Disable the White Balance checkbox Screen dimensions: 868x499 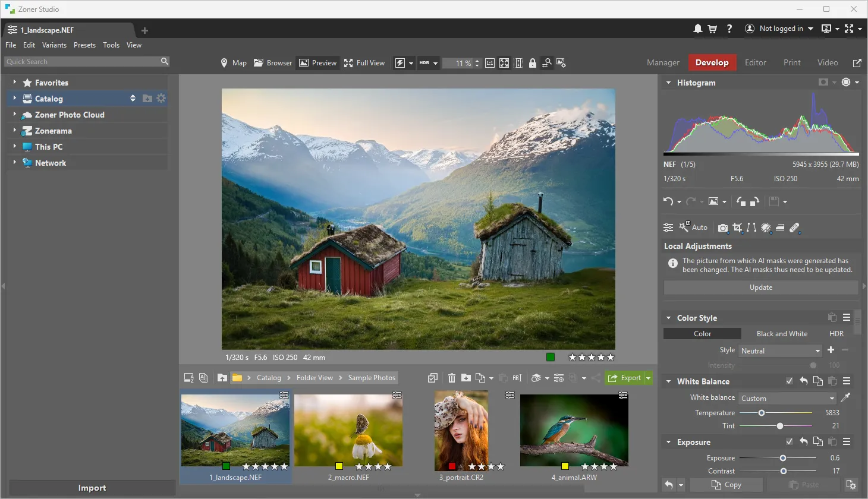click(x=789, y=381)
